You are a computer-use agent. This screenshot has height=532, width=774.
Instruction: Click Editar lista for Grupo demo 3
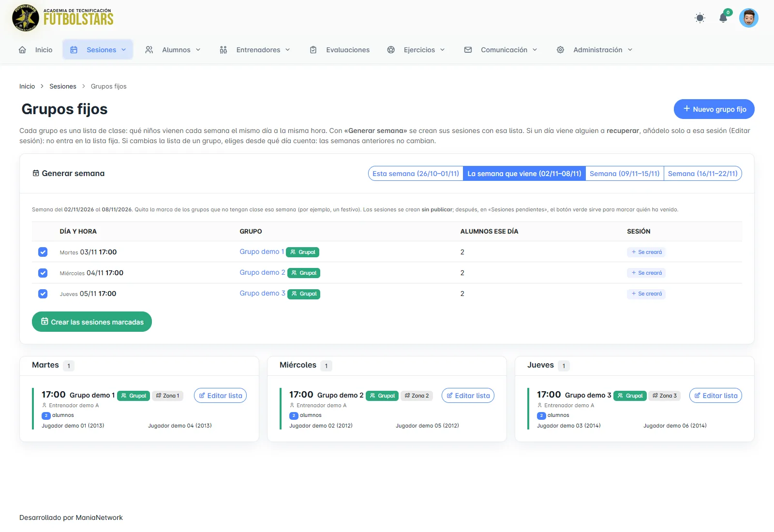click(716, 396)
